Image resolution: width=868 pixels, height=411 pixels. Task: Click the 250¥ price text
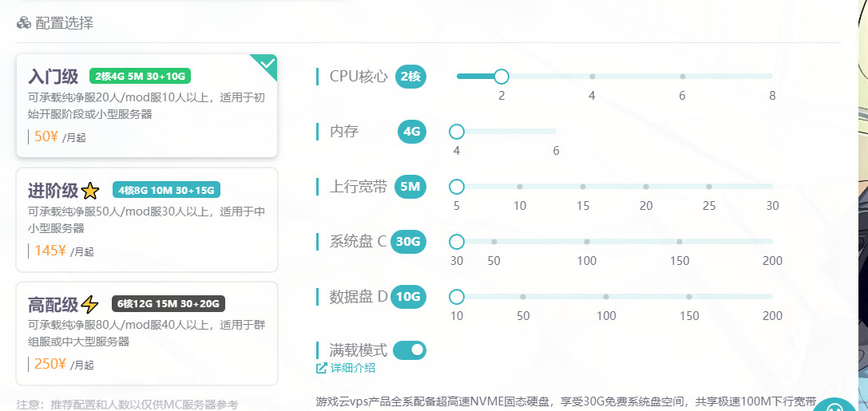coord(50,364)
